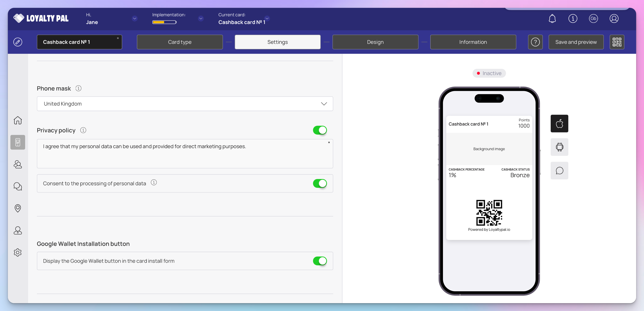Go to the Card type tab
Image resolution: width=644 pixels, height=311 pixels.
pos(180,42)
